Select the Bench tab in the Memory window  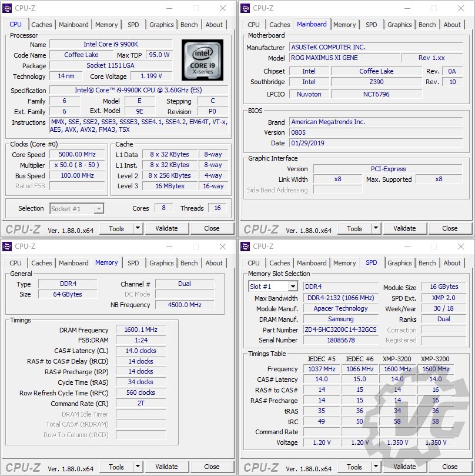tap(189, 263)
